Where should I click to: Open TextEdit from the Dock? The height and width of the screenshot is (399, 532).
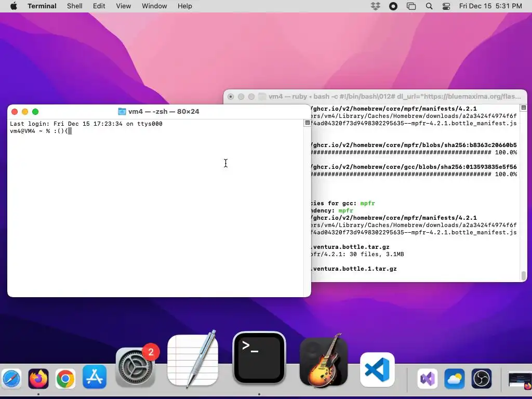click(193, 359)
